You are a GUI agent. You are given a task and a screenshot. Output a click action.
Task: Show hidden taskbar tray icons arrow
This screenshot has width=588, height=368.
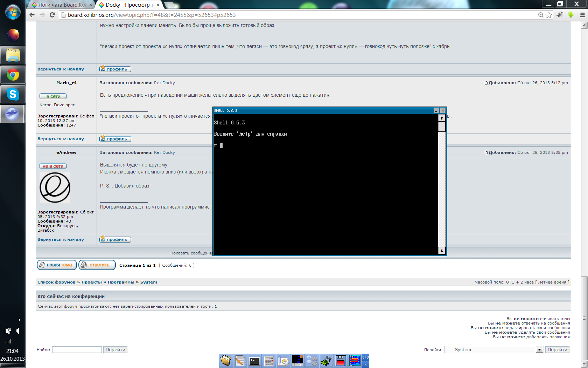coord(20,320)
